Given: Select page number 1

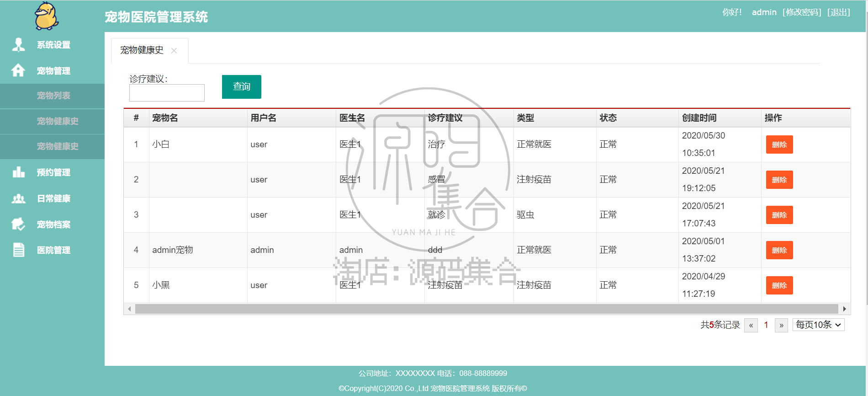Looking at the screenshot, I should point(766,325).
